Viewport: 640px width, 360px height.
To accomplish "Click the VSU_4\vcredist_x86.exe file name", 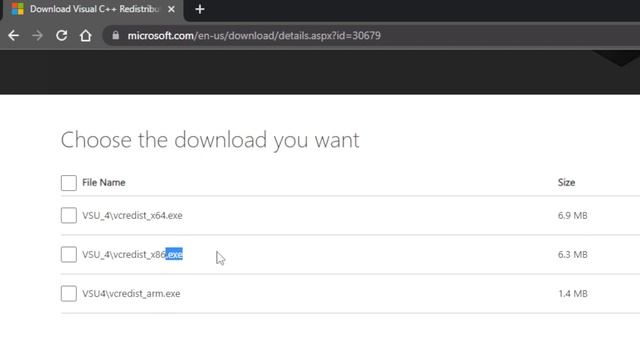I will (x=132, y=255).
